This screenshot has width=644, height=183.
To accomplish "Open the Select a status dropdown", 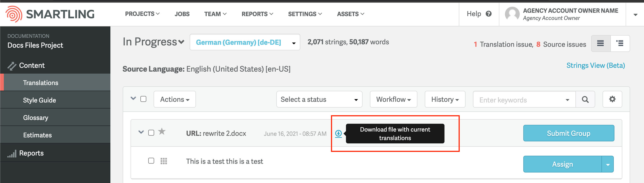I will pos(319,99).
